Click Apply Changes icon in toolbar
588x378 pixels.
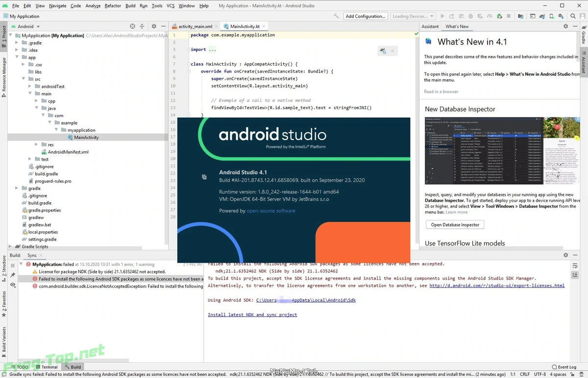pyautogui.click(x=451, y=16)
